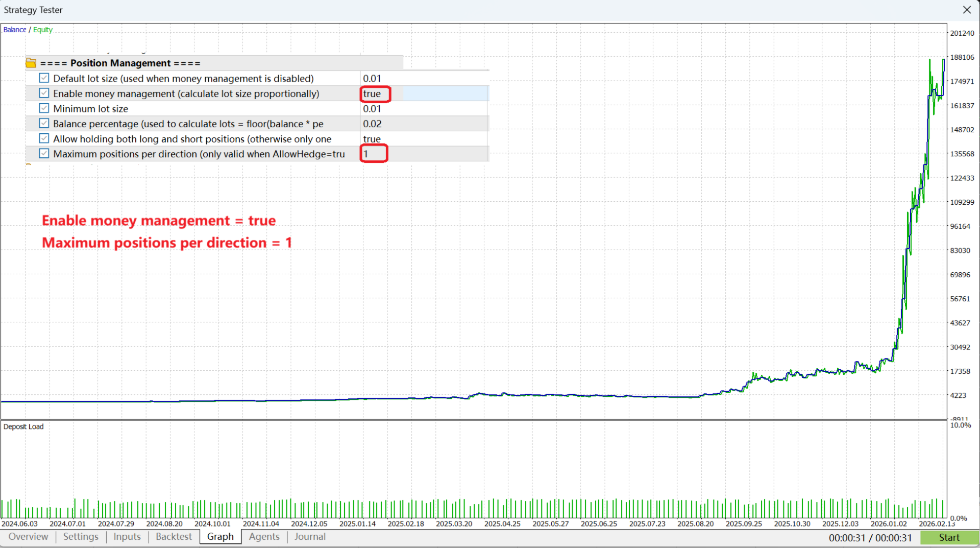Click the 2024.06.03 date label
The height and width of the screenshot is (548, 980).
19,523
